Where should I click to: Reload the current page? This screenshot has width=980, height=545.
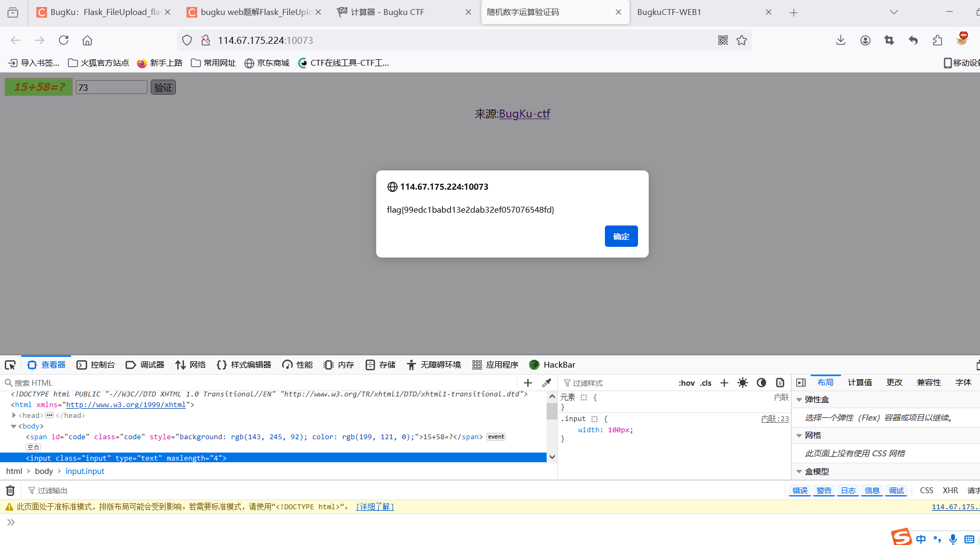63,40
